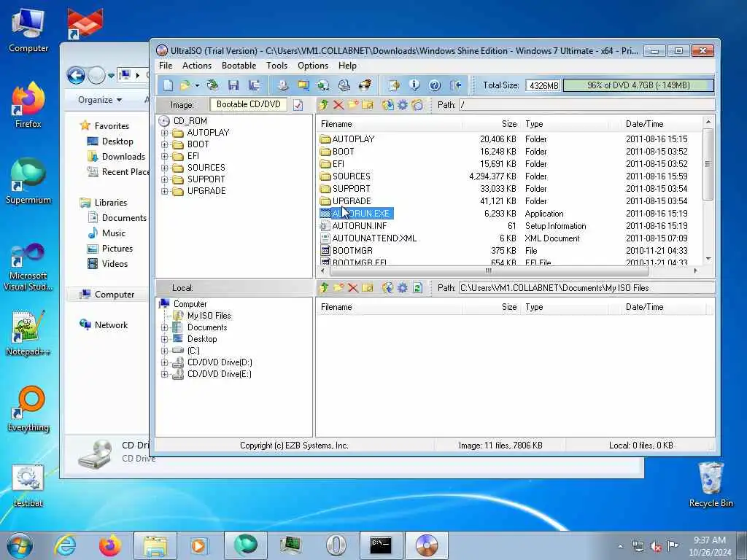This screenshot has height=560, width=747.
Task: Open Organize dropdown in Explorer window
Action: (100, 100)
